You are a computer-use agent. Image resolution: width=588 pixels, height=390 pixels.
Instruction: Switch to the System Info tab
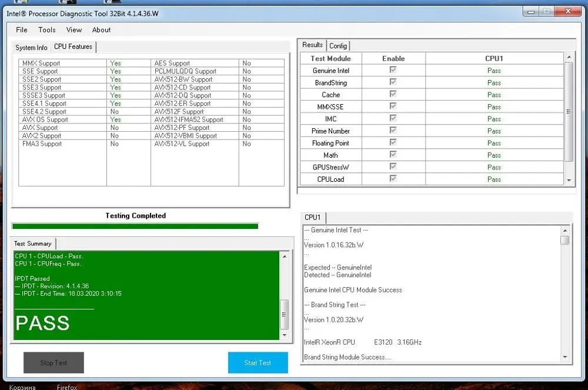click(31, 48)
